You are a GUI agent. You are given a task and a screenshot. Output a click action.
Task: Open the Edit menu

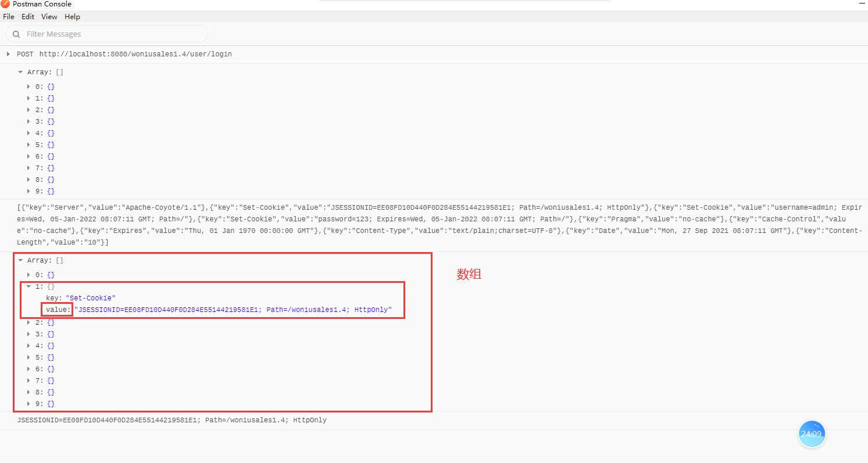pyautogui.click(x=28, y=17)
